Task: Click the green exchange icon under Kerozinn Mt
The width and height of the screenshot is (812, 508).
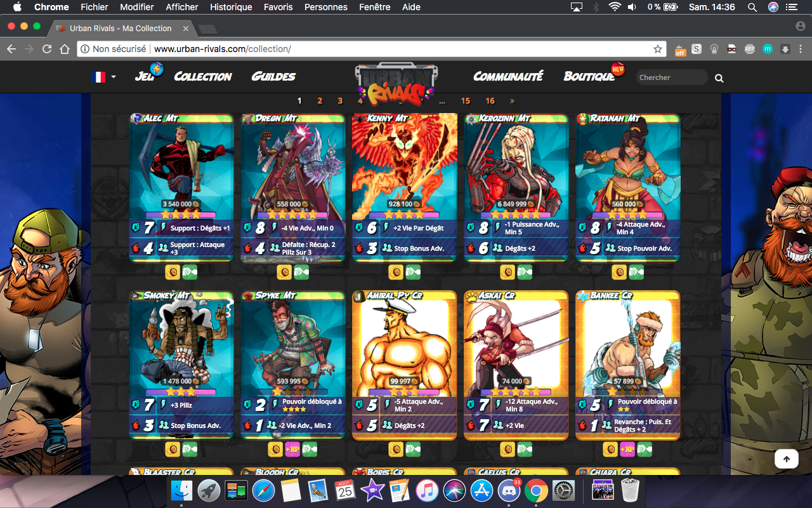Action: pos(524,272)
